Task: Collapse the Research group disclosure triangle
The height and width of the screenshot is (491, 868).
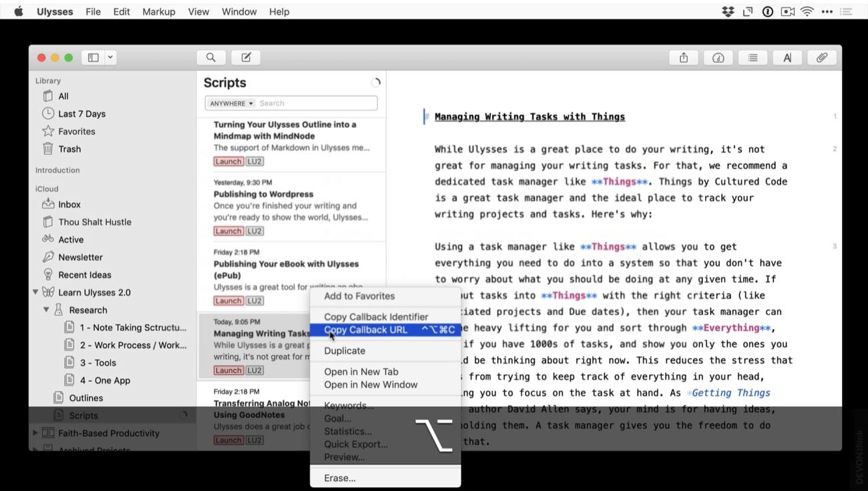Action: pyautogui.click(x=46, y=310)
